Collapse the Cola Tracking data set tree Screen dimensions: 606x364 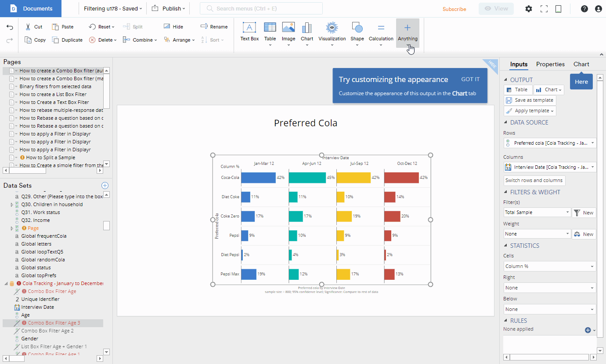coord(6,284)
